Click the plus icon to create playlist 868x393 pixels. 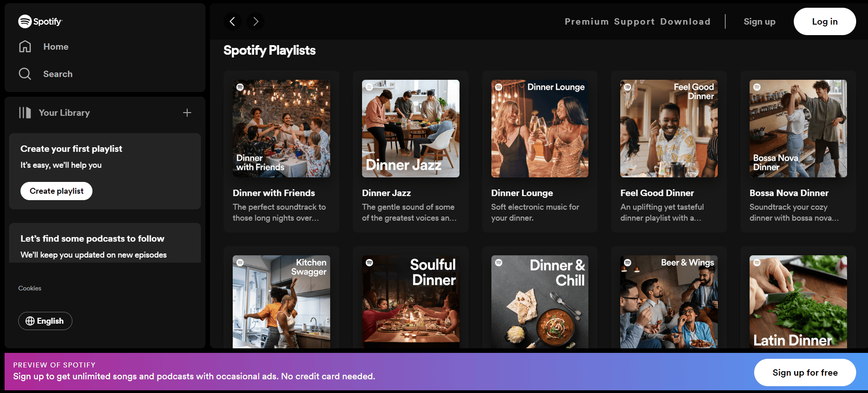(187, 113)
